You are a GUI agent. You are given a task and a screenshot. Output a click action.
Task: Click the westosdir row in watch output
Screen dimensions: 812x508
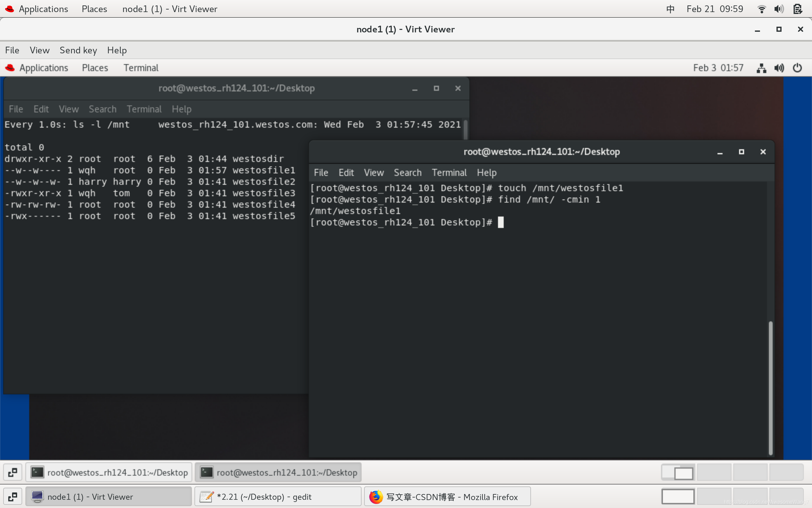click(144, 159)
